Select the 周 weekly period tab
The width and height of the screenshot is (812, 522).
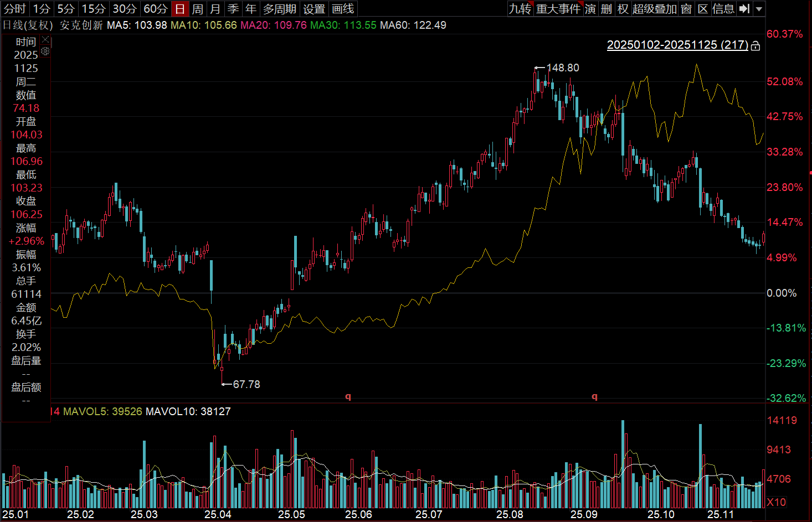pos(198,9)
